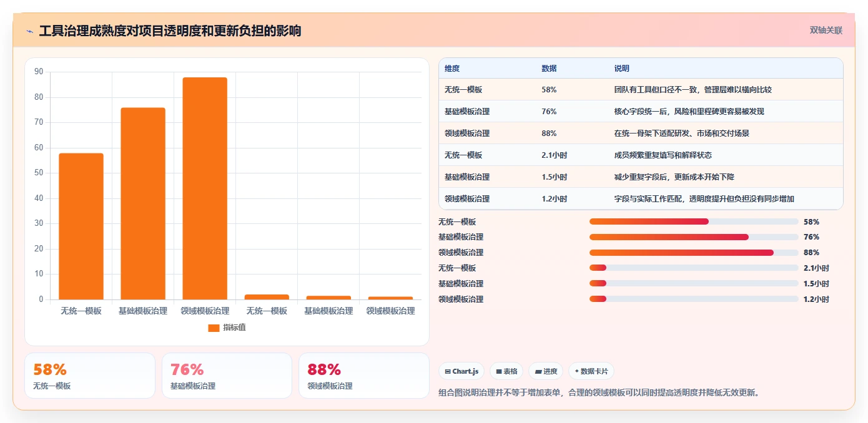Image resolution: width=868 pixels, height=423 pixels.
Task: Select the 数据卡片 chip
Action: pyautogui.click(x=591, y=371)
